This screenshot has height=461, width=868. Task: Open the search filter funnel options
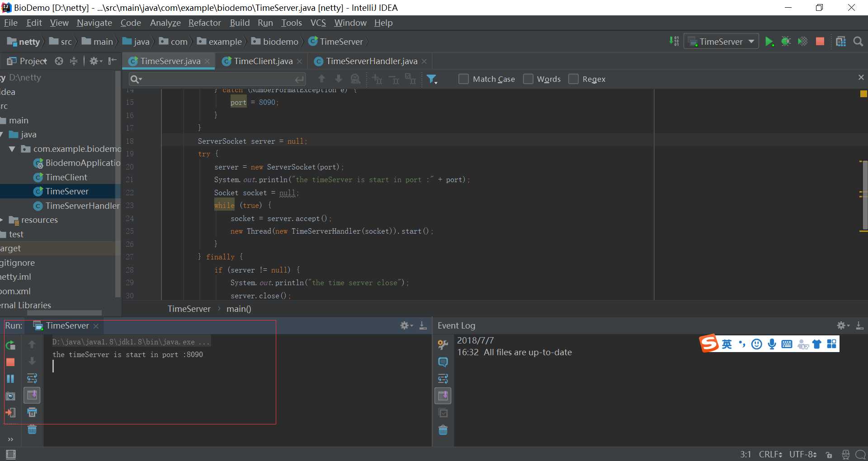432,80
